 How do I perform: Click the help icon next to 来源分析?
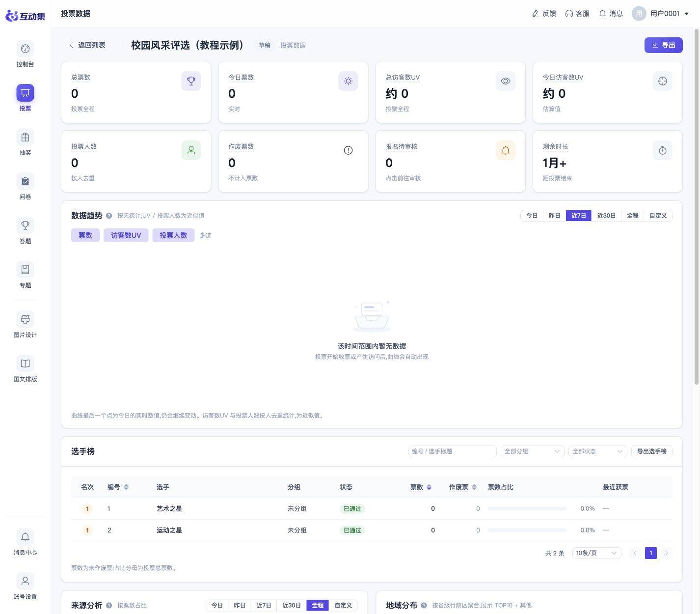(x=109, y=606)
